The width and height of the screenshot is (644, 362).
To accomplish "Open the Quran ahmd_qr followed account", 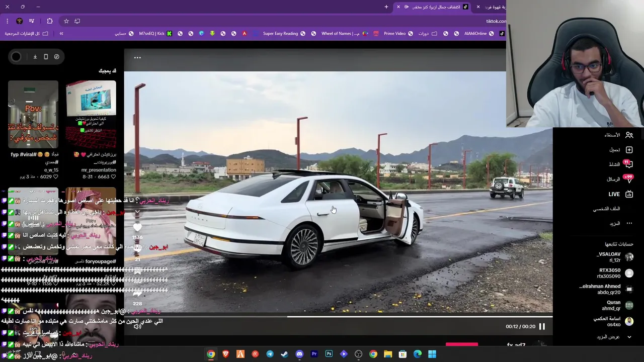I will [x=617, y=305].
